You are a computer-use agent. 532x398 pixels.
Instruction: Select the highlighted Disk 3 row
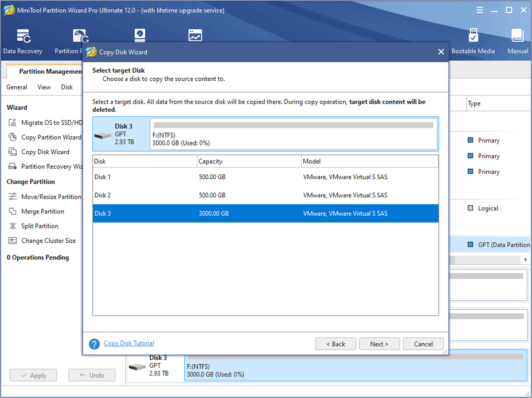coord(266,213)
